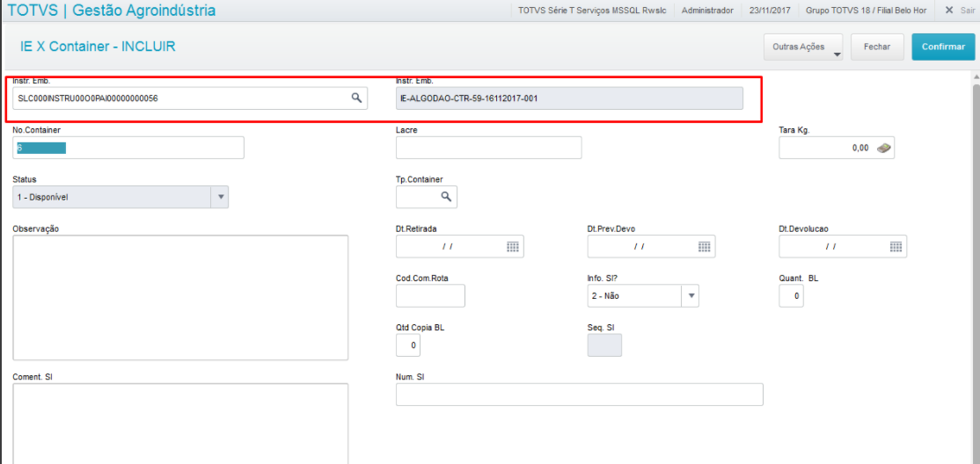Click the Tara Kg. value field

(x=837, y=148)
